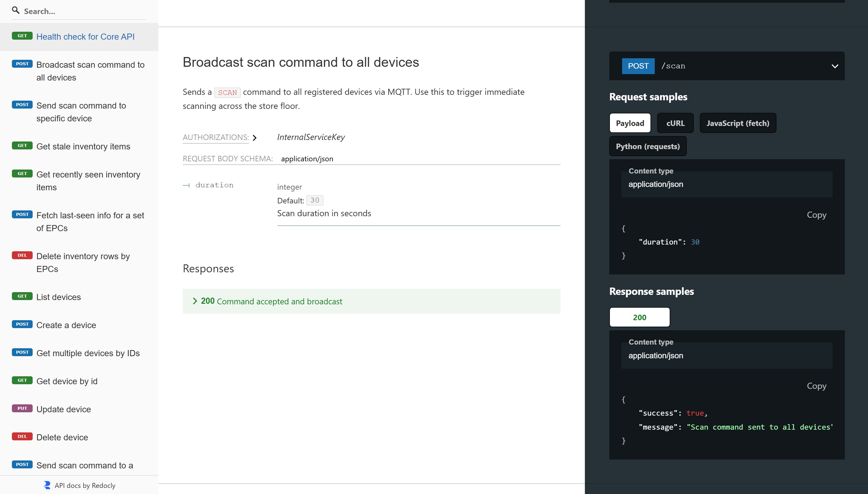Click the Request samples heading
The width and height of the screenshot is (868, 494).
(x=648, y=97)
